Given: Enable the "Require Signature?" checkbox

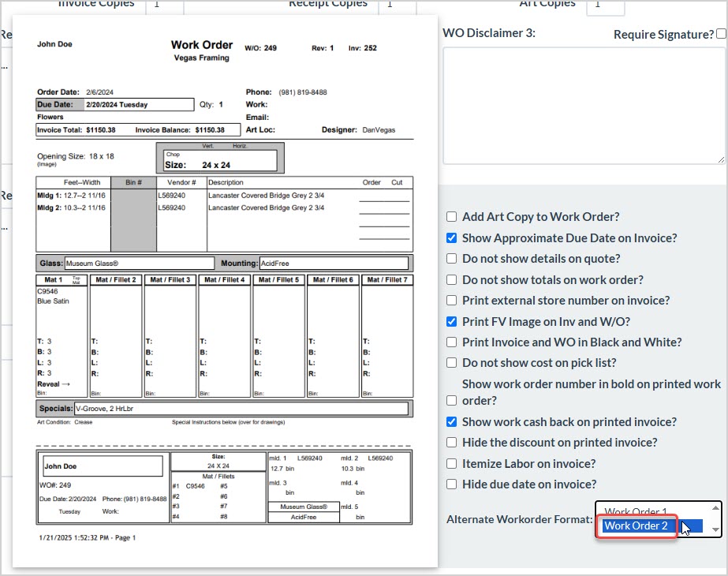Looking at the screenshot, I should tap(719, 33).
